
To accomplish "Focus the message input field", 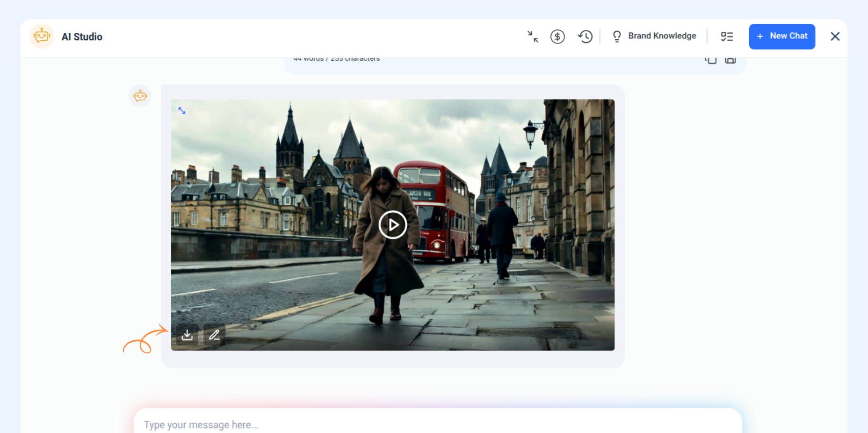I will coord(437,424).
